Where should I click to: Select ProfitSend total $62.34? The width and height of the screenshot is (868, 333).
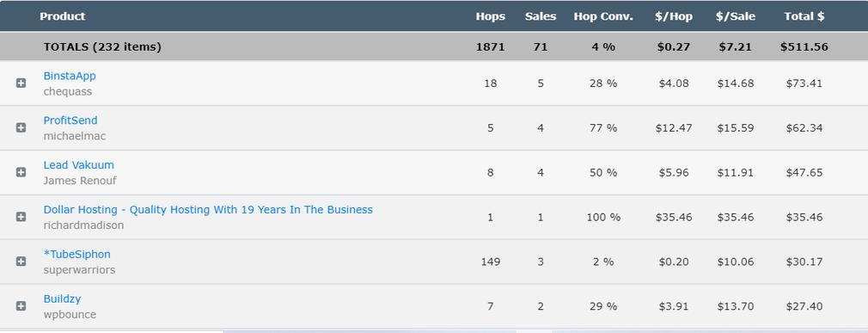click(x=804, y=128)
